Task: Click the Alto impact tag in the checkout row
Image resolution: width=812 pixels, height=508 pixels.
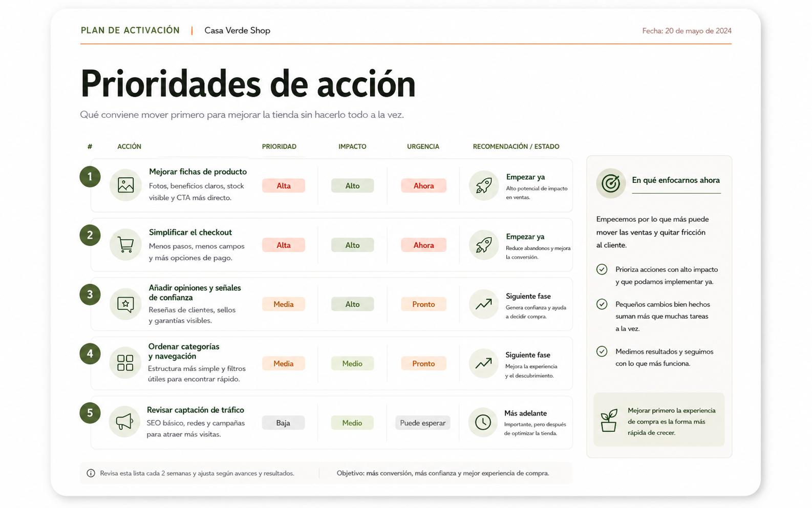Action: (x=352, y=245)
